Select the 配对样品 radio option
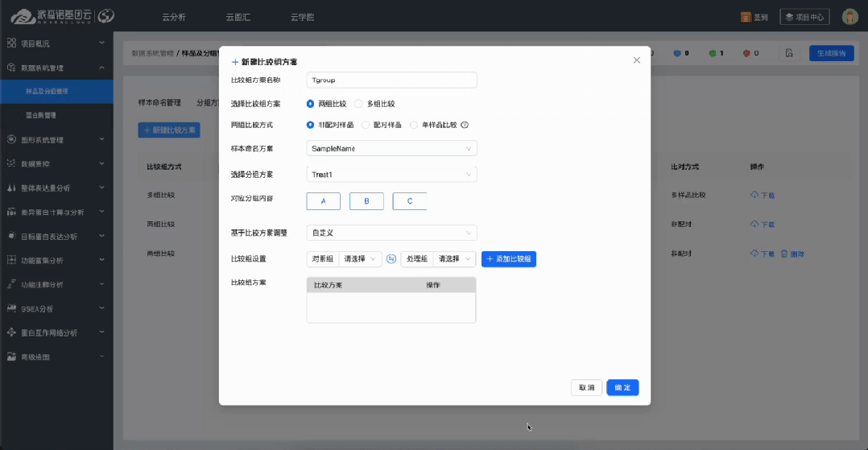The width and height of the screenshot is (868, 450). pyautogui.click(x=366, y=126)
